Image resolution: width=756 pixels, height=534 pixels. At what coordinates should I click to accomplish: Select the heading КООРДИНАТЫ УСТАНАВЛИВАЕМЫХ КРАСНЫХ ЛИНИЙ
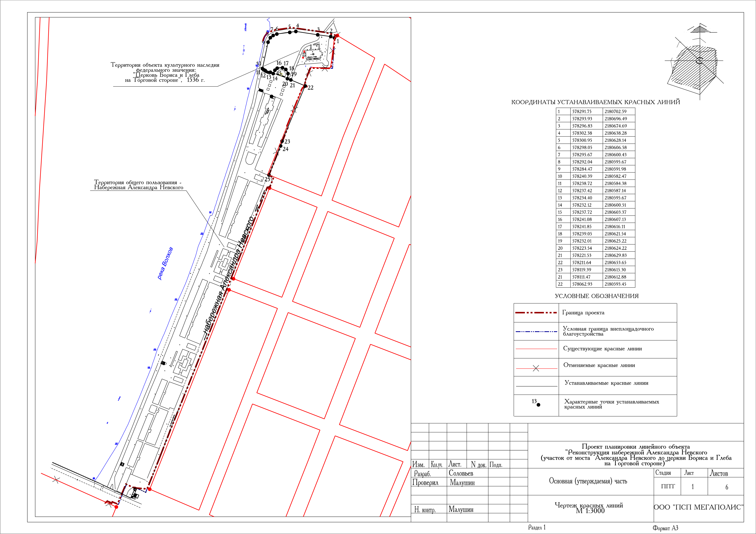(x=595, y=102)
